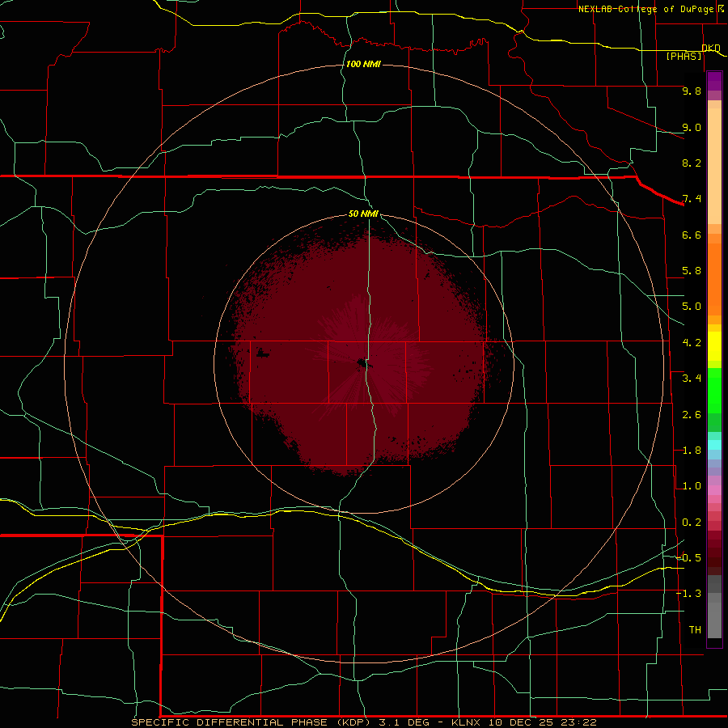Select the 9.8 color bar value
The width and height of the screenshot is (728, 728).
tap(692, 91)
